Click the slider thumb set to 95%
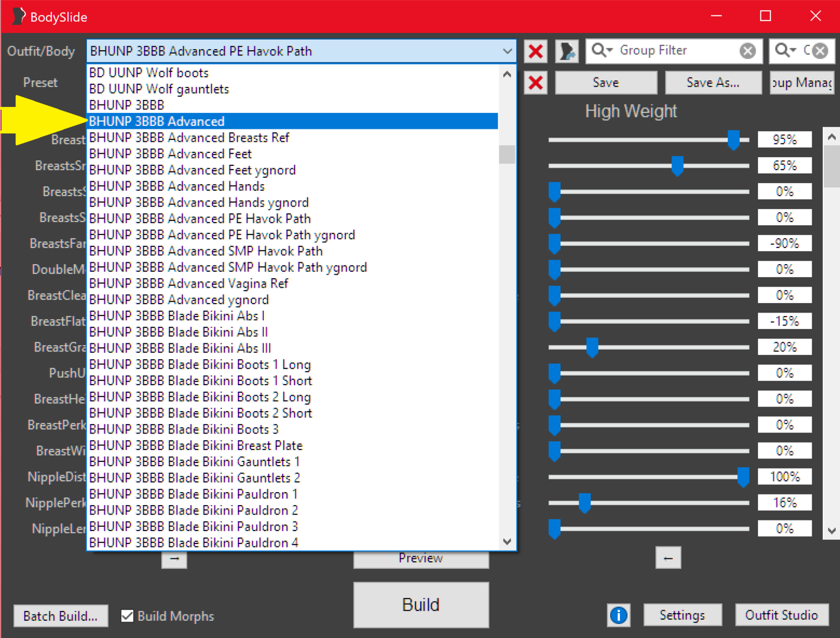The image size is (840, 638). point(734,140)
